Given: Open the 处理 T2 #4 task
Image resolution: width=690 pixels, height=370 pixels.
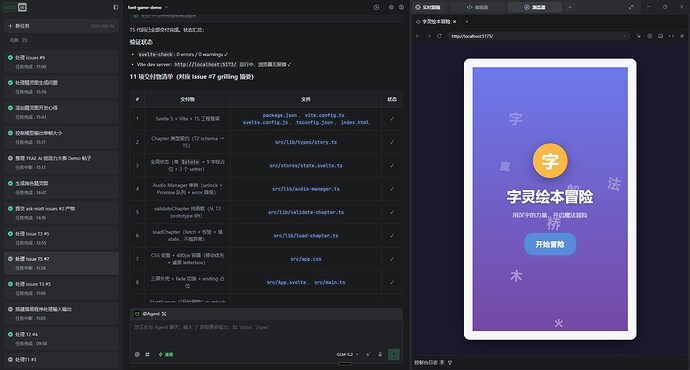Looking at the screenshot, I should point(61,338).
